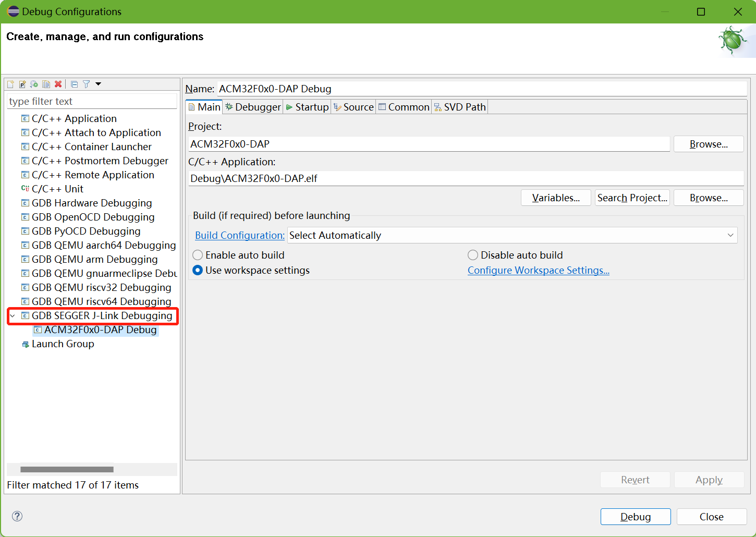Select Disable auto build radio button
This screenshot has height=537, width=756.
(473, 255)
